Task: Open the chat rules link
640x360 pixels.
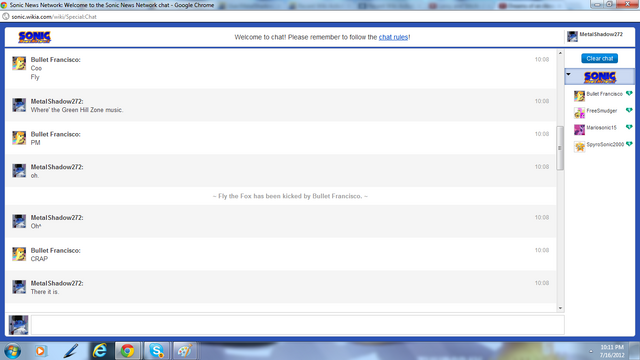Action: pyautogui.click(x=393, y=37)
